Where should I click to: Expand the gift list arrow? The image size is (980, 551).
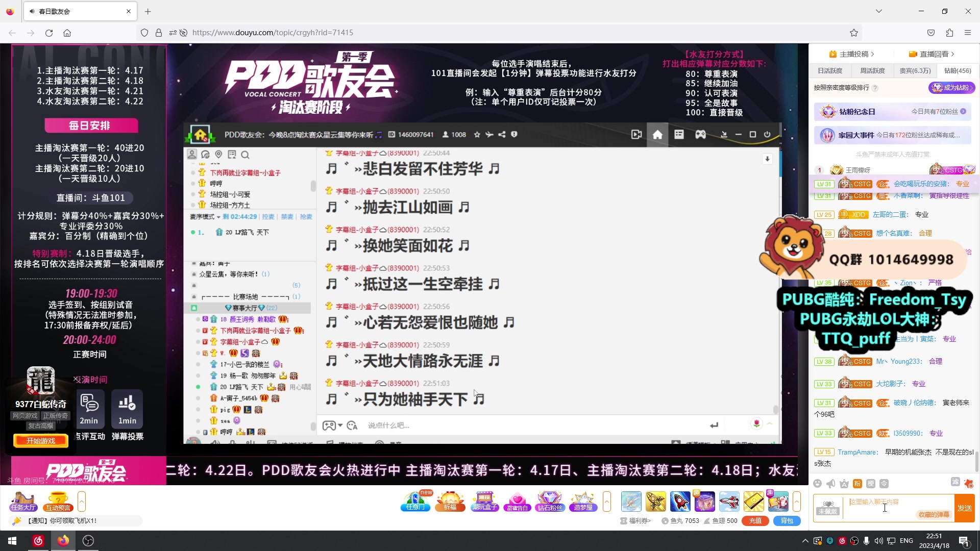pyautogui.click(x=797, y=502)
